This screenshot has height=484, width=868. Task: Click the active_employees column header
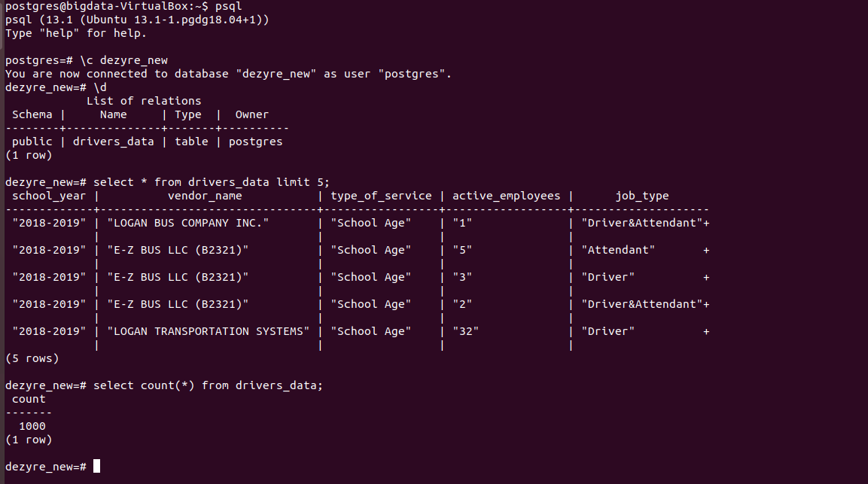pos(506,196)
